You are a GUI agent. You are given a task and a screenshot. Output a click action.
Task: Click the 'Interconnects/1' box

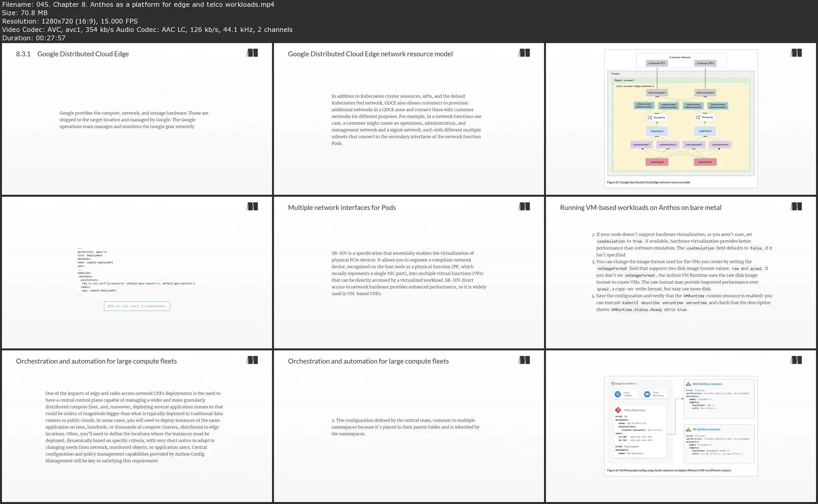tap(657, 93)
